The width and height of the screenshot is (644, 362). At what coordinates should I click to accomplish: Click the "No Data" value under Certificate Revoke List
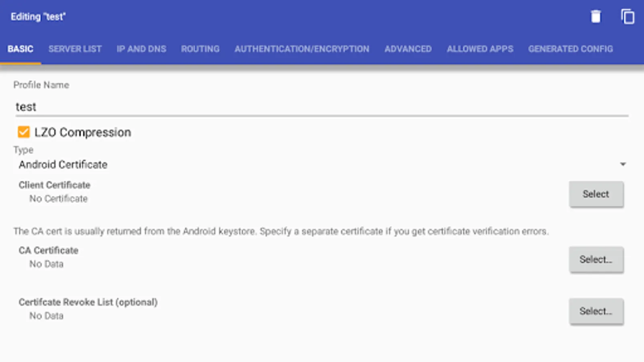[46, 316]
